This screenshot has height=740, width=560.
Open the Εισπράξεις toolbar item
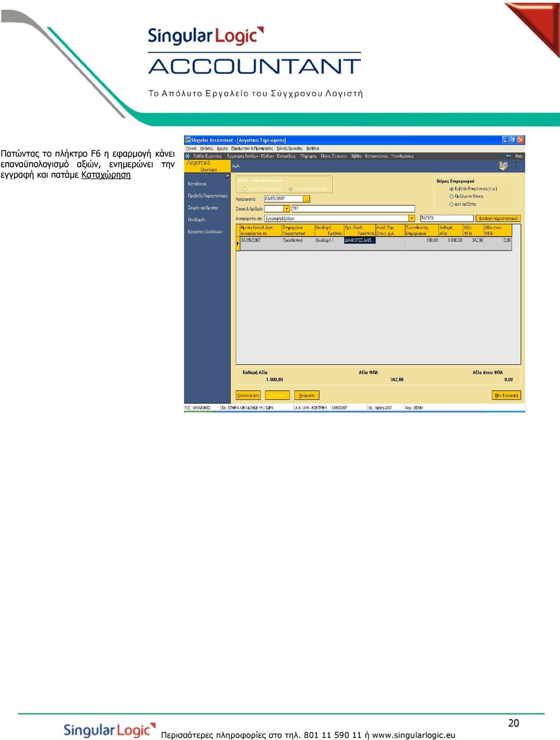[x=286, y=156]
